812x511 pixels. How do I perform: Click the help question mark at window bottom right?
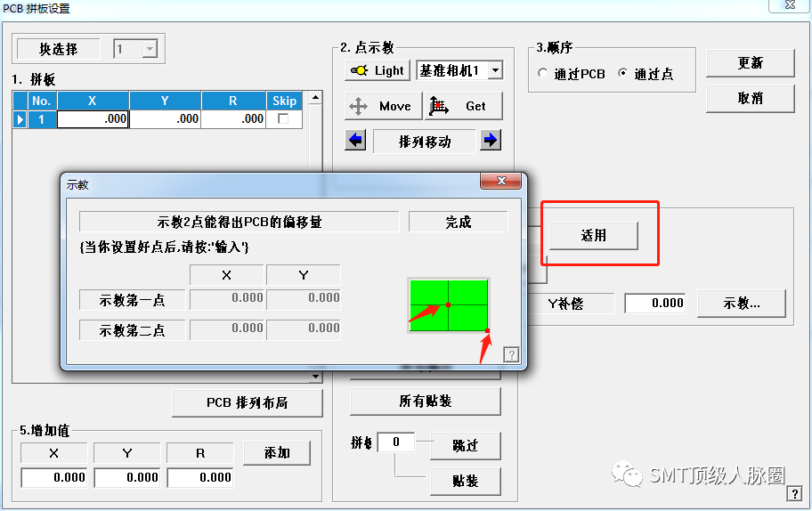793,495
